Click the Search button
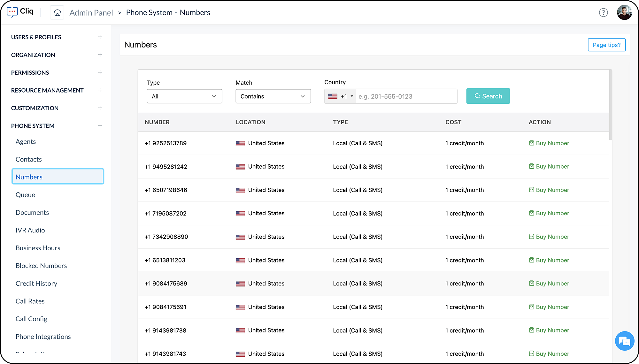Screen dimensions: 639x364 point(488,96)
